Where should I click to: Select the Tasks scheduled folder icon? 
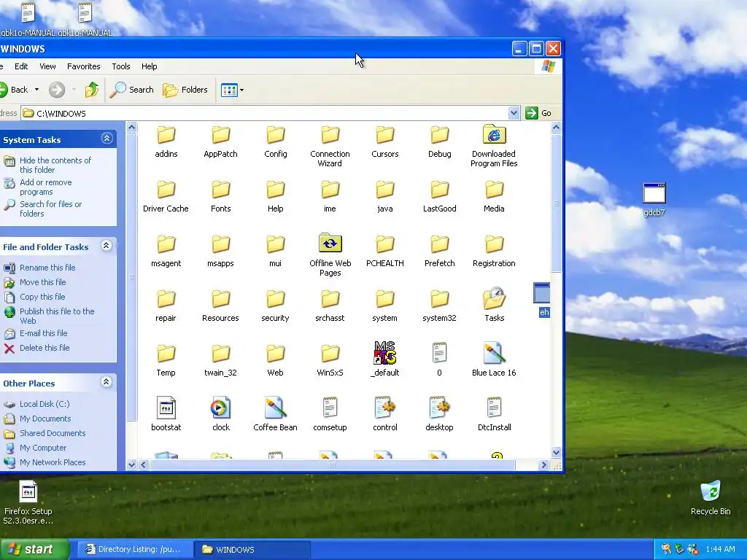click(494, 298)
